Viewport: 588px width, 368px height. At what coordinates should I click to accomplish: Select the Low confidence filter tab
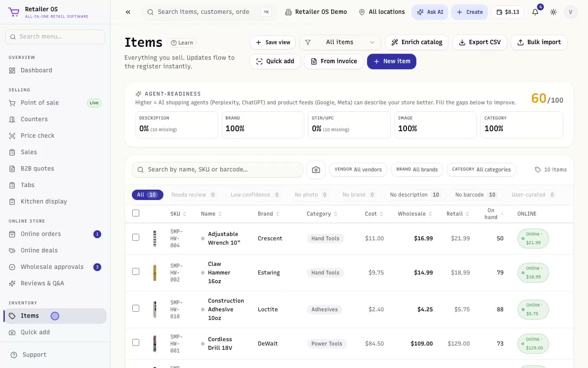click(x=255, y=195)
